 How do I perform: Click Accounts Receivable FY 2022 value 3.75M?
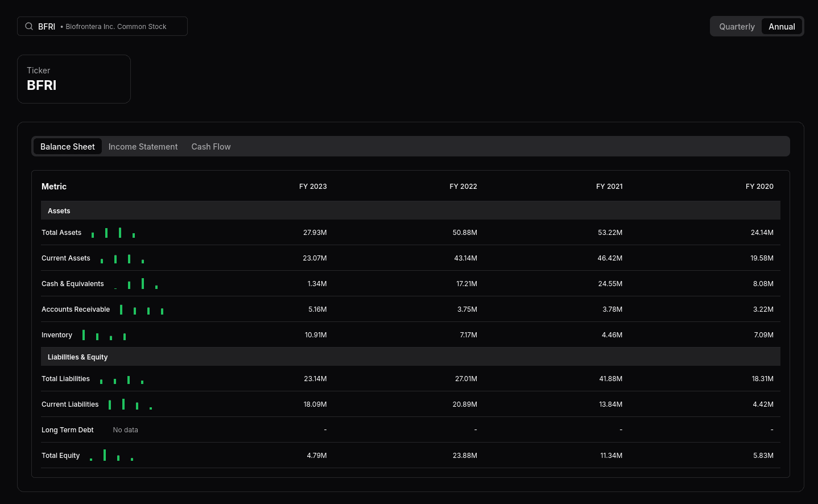[x=467, y=309]
